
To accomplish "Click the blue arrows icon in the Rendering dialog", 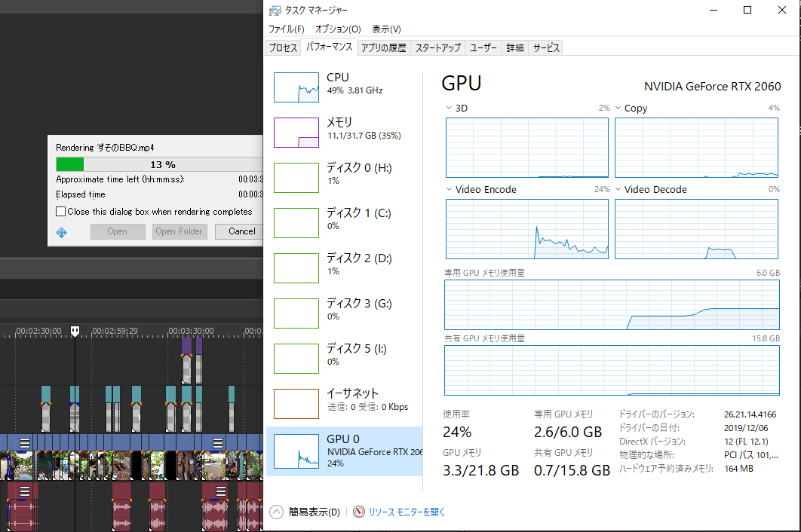I will click(62, 232).
